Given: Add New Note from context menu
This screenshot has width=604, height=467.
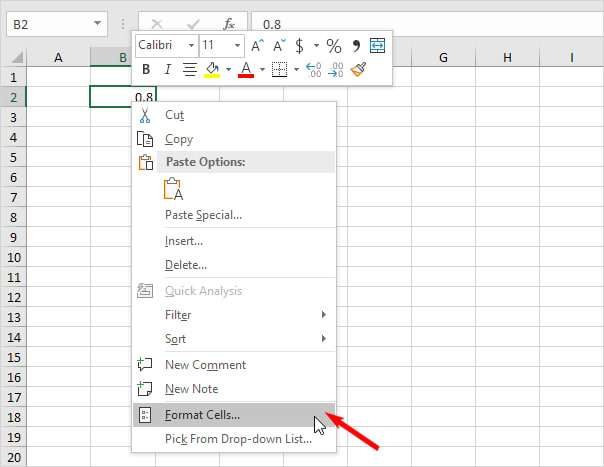Looking at the screenshot, I should click(234, 388).
